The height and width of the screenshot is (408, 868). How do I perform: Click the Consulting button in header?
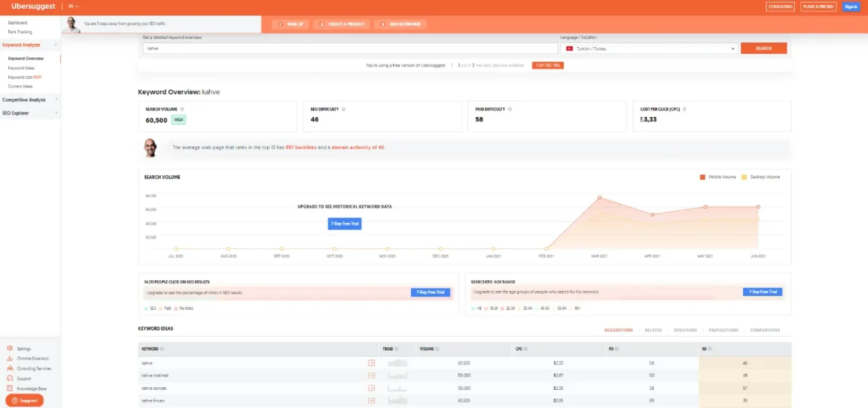pyautogui.click(x=780, y=7)
